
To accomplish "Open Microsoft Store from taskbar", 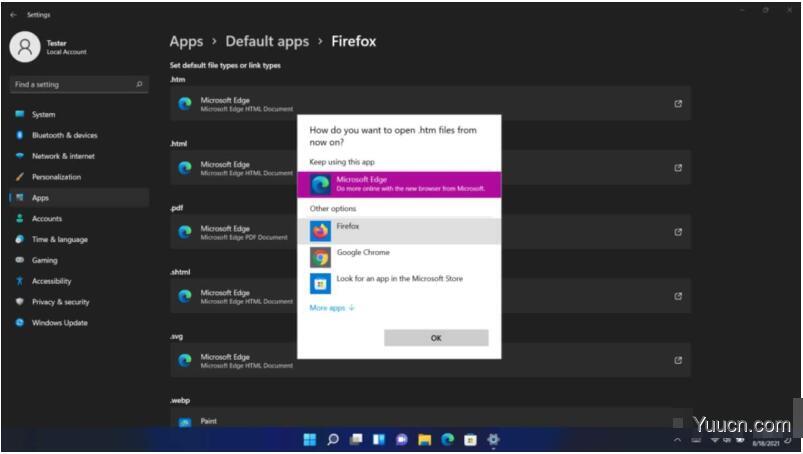I will coord(471,440).
